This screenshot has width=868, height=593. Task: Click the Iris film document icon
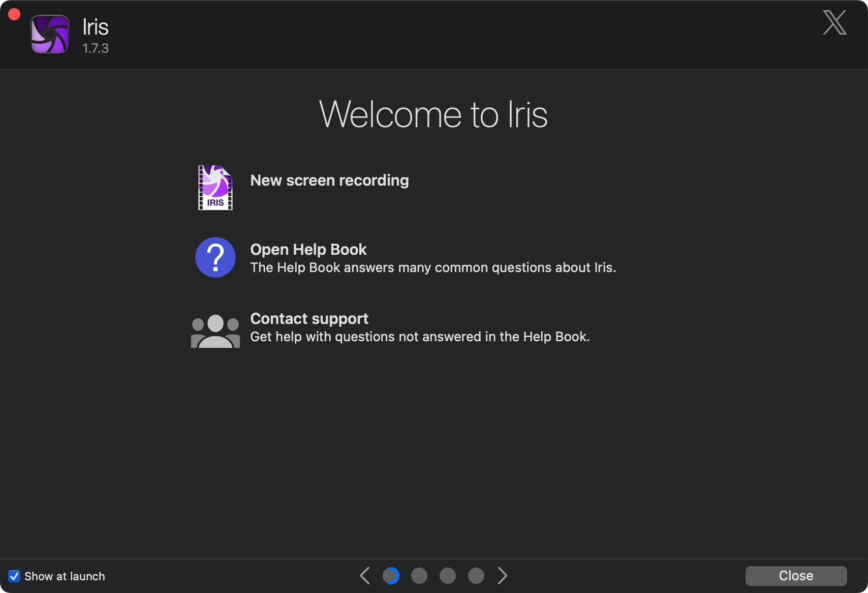(215, 188)
